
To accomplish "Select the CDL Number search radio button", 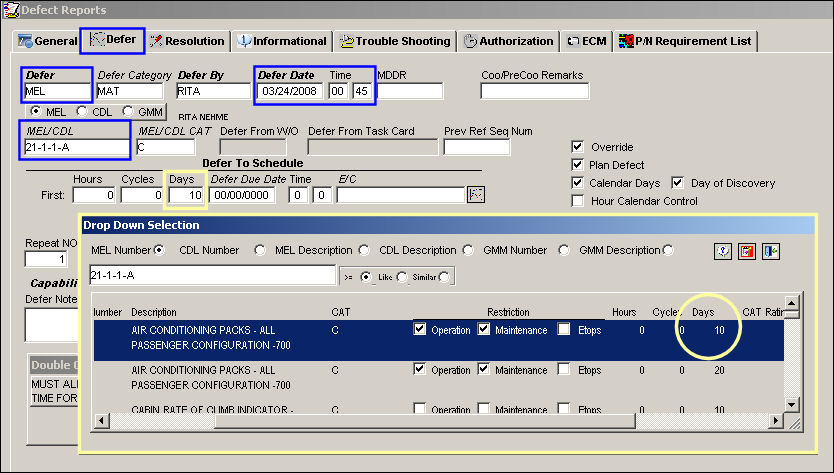I will tap(260, 250).
